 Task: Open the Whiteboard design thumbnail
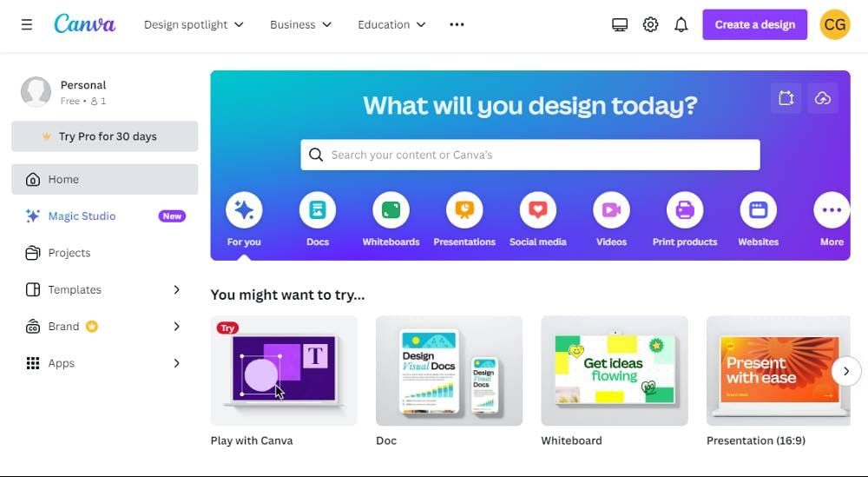click(615, 371)
